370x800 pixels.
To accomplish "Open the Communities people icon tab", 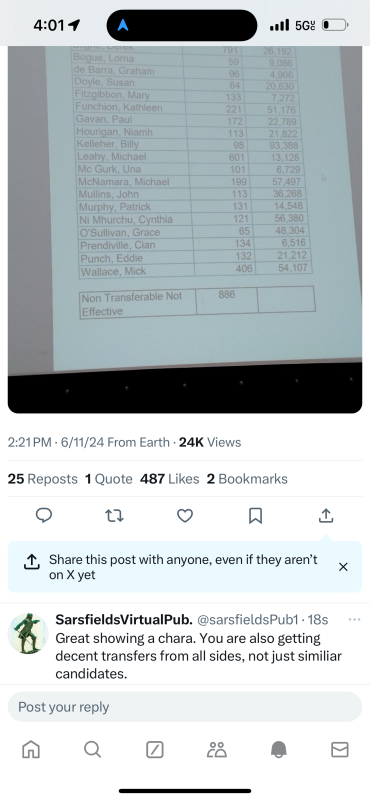I will click(x=216, y=749).
